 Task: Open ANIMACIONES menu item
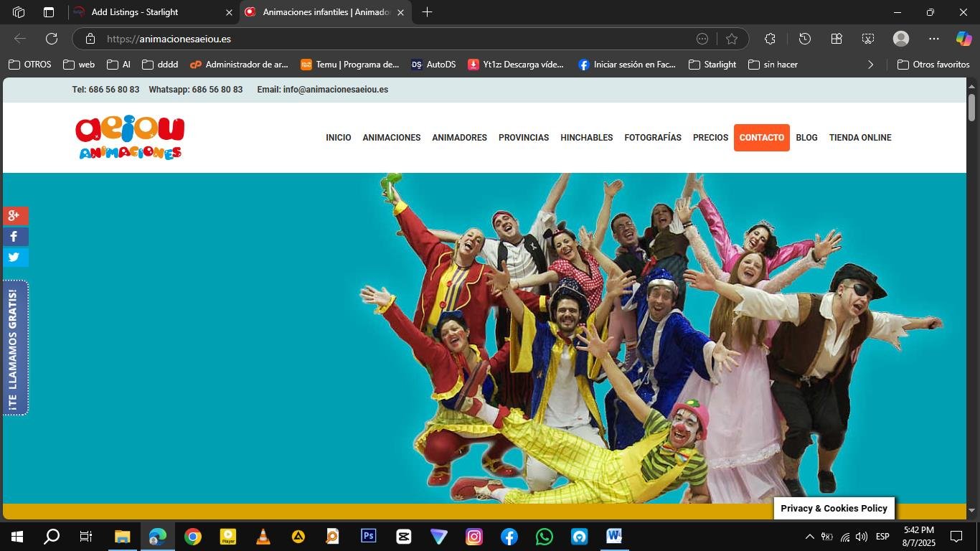392,138
